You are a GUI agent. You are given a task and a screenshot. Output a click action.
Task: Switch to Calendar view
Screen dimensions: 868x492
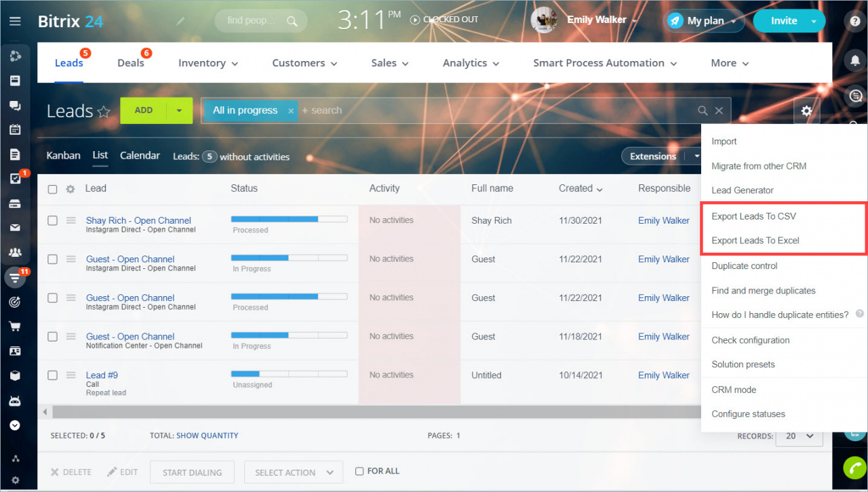click(140, 155)
